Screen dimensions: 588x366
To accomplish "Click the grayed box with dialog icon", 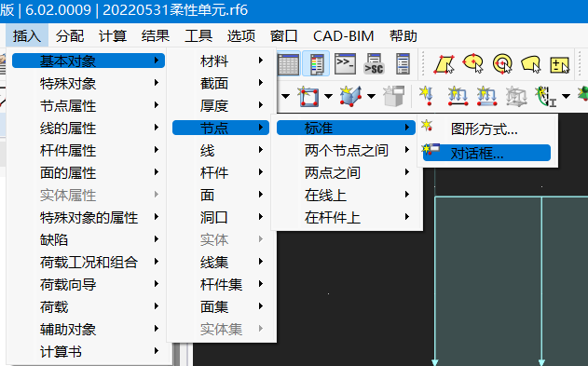I will [394, 97].
